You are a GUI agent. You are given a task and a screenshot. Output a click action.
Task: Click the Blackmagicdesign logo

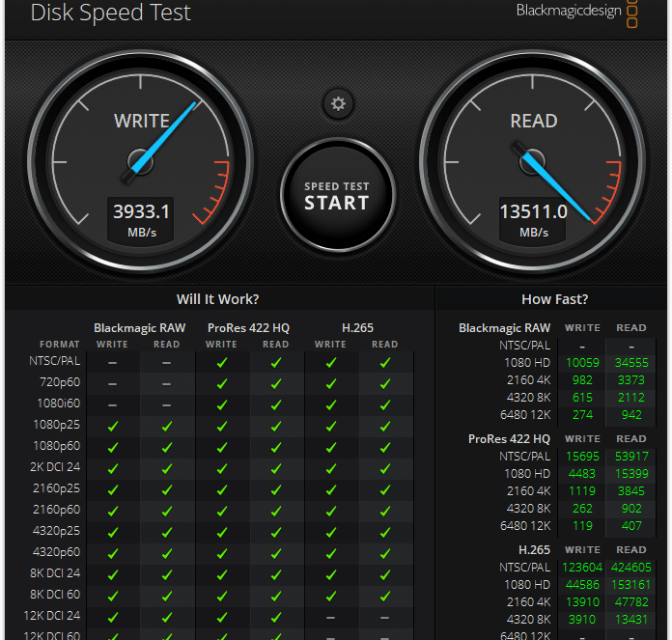pos(576,12)
